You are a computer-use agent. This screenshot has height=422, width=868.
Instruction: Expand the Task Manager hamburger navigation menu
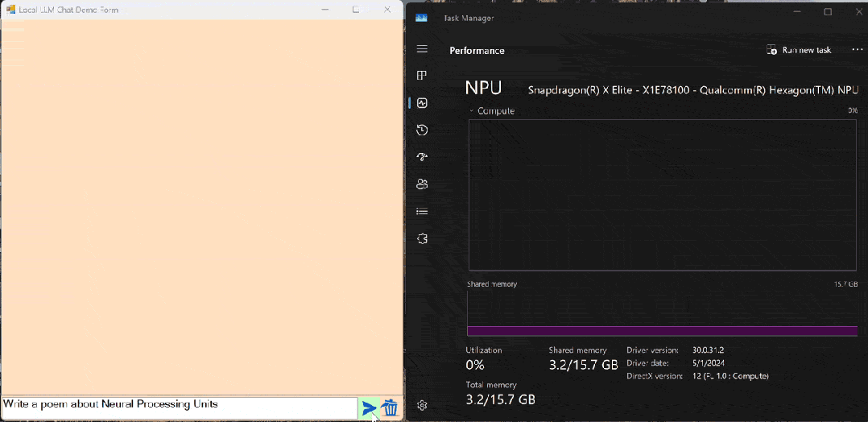point(421,49)
